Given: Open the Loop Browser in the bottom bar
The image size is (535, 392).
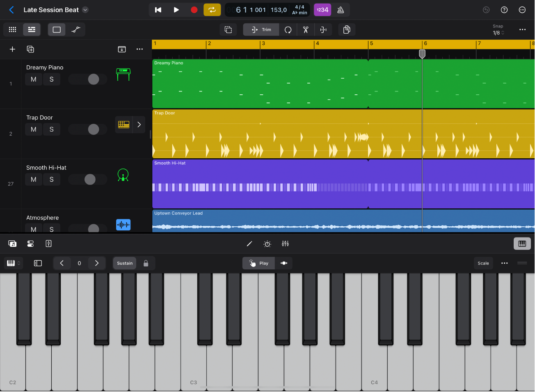Looking at the screenshot, I should pyautogui.click(x=12, y=243).
